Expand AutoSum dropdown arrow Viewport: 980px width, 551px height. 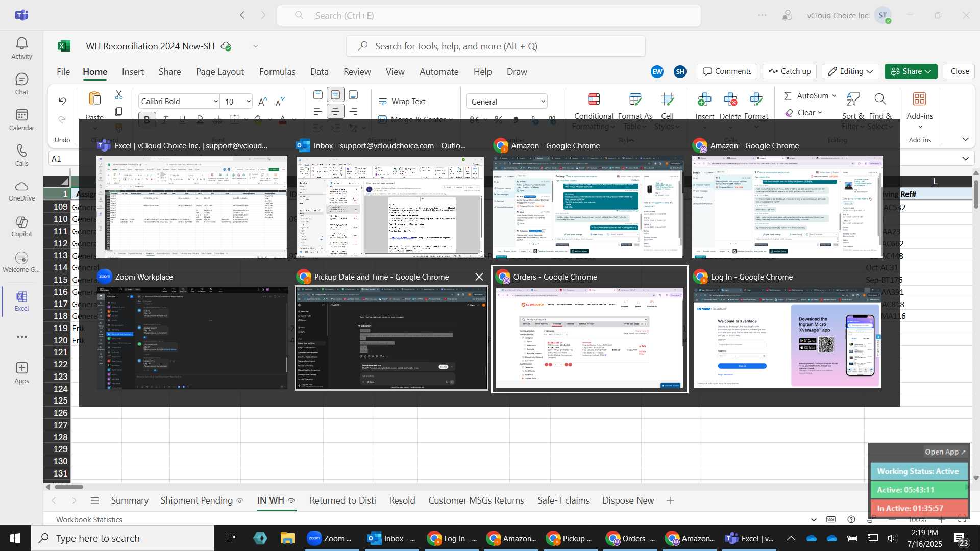click(834, 95)
